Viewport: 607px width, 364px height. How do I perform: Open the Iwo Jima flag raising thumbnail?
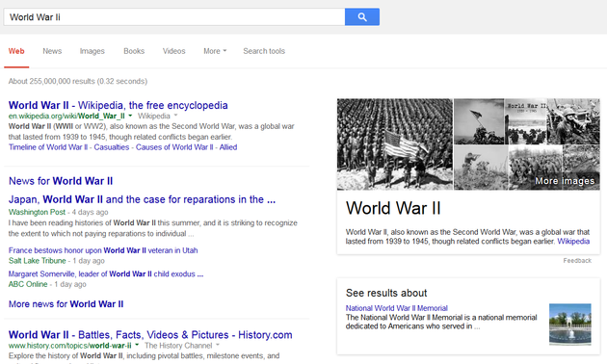[479, 121]
